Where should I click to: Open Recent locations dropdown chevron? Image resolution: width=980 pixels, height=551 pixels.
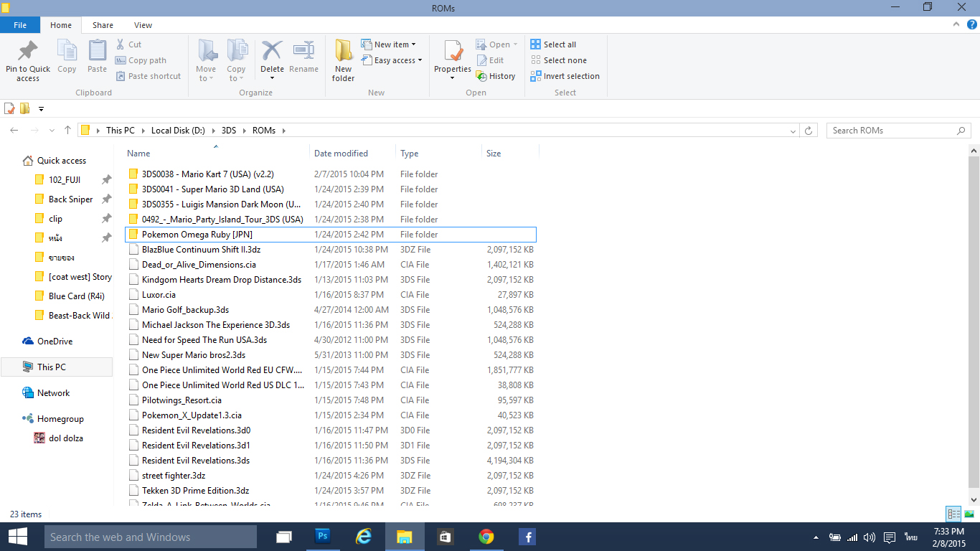52,131
